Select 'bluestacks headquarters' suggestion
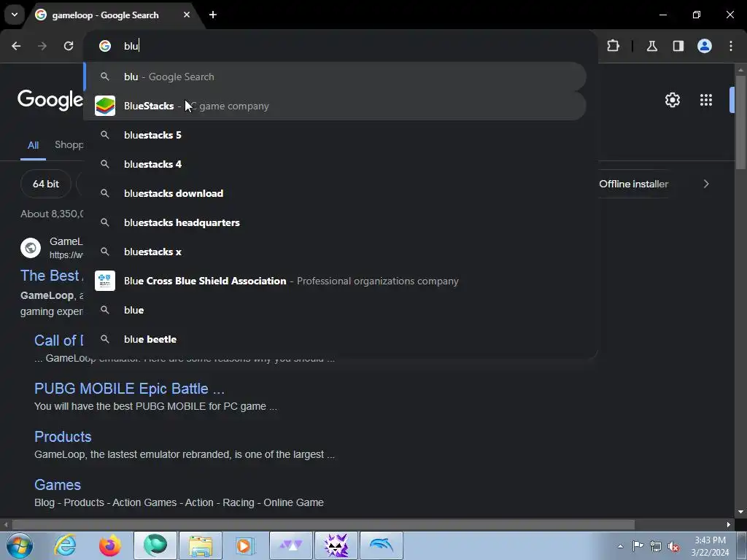 coord(335,222)
